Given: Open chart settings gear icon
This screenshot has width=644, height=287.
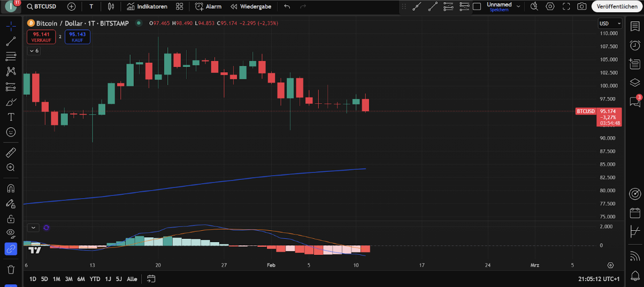Looking at the screenshot, I should point(550,6).
